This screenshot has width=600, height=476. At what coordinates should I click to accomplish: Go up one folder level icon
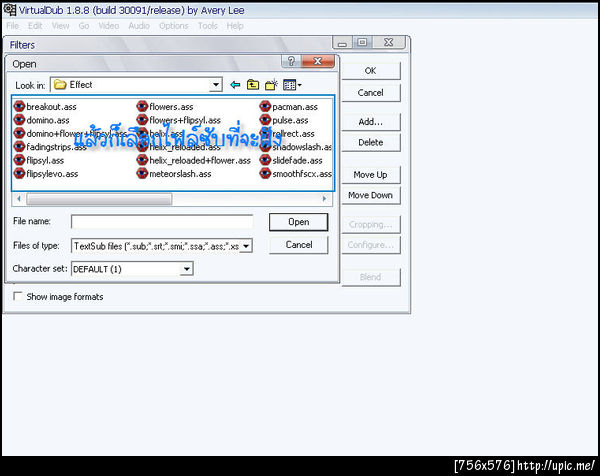[x=253, y=85]
